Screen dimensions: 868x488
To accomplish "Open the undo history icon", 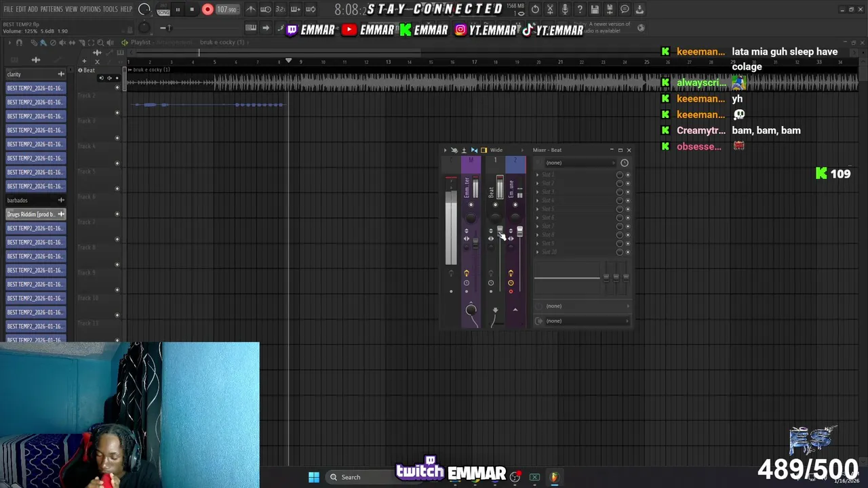I will coord(536,9).
